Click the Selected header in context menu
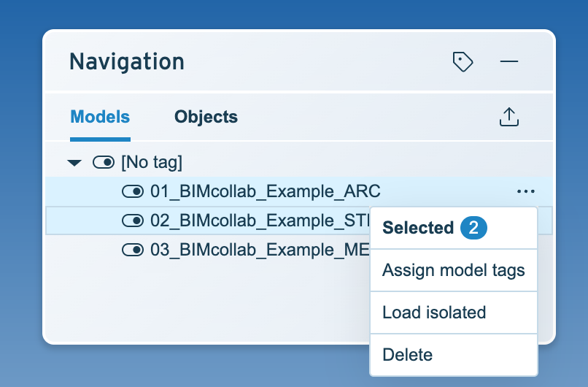Screen dimensions: 588x387 (418, 228)
